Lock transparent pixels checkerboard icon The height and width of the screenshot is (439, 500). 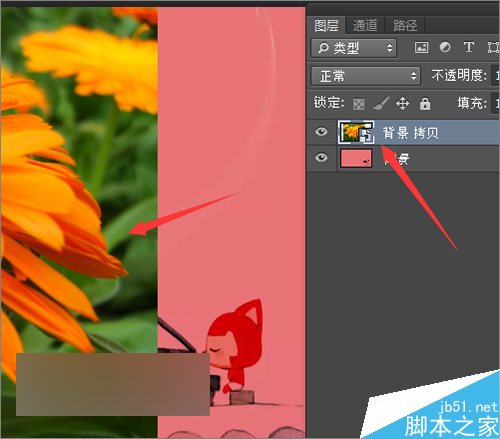coord(359,104)
